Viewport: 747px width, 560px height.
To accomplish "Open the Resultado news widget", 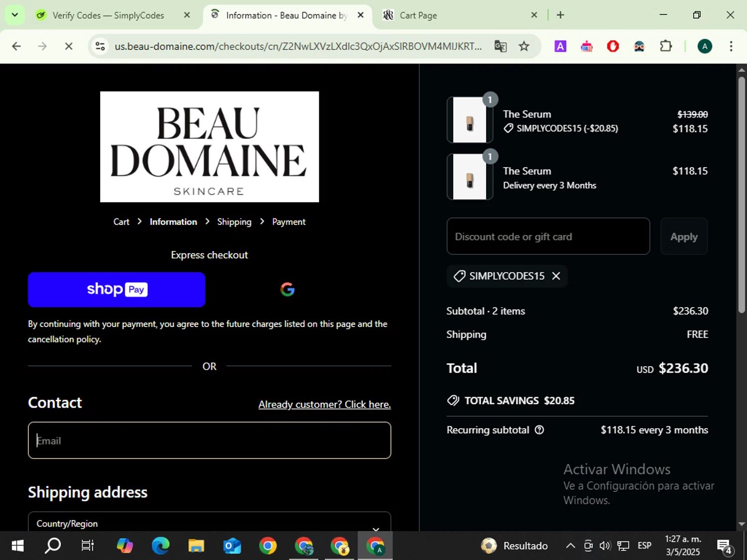I will coord(514,546).
